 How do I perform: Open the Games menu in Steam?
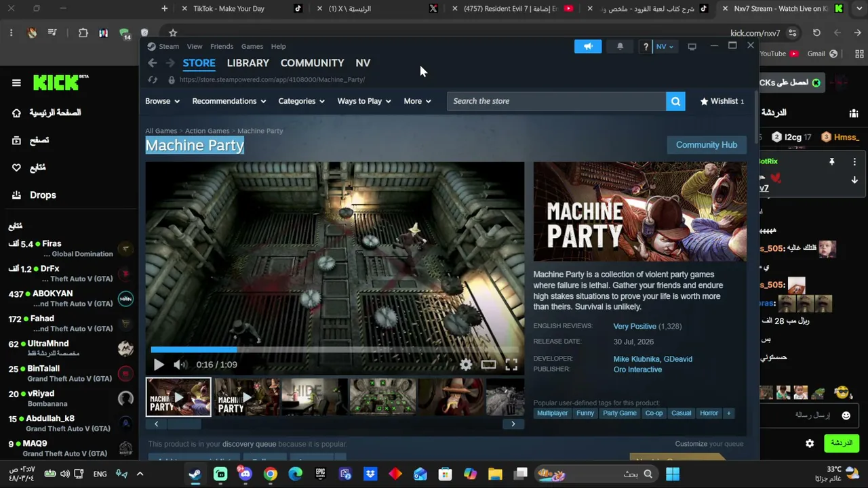point(252,46)
